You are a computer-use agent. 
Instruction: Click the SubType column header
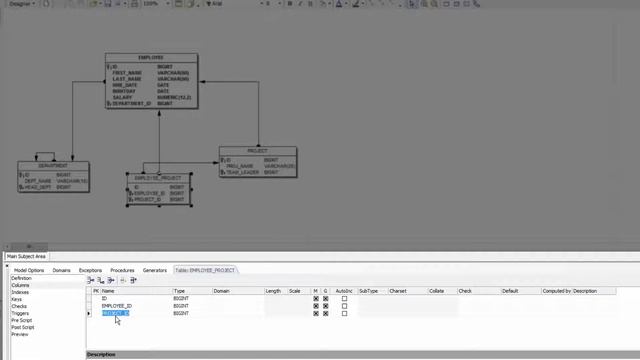pos(373,291)
